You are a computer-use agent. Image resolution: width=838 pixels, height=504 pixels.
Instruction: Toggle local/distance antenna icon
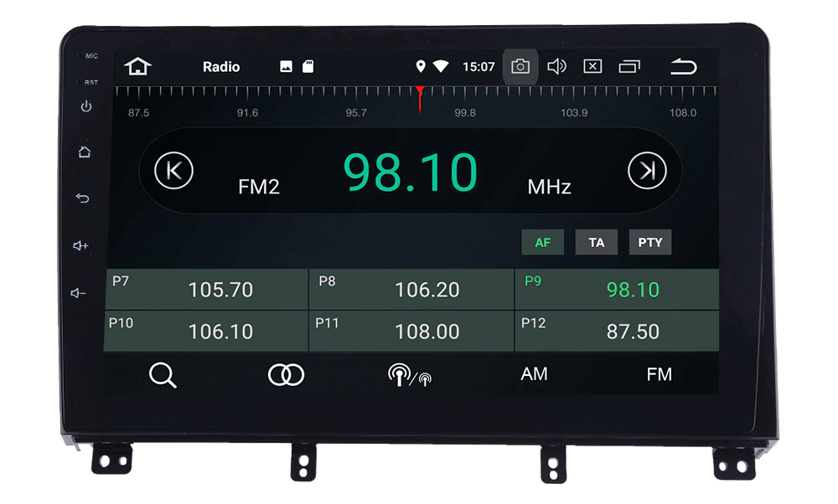pyautogui.click(x=410, y=375)
